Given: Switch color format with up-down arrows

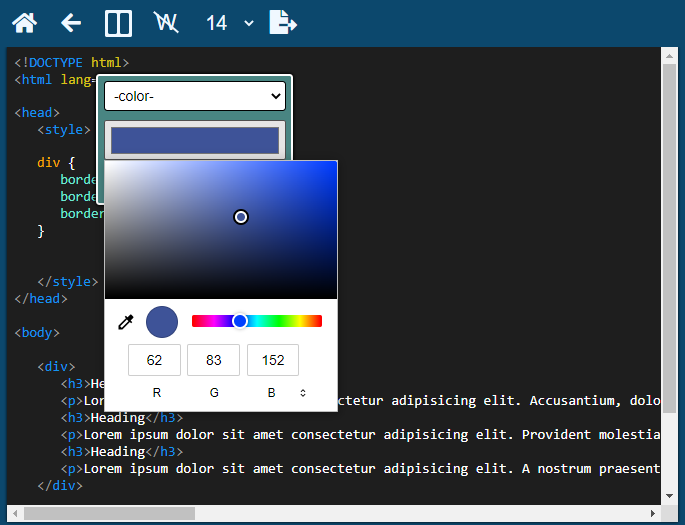Looking at the screenshot, I should click(303, 393).
